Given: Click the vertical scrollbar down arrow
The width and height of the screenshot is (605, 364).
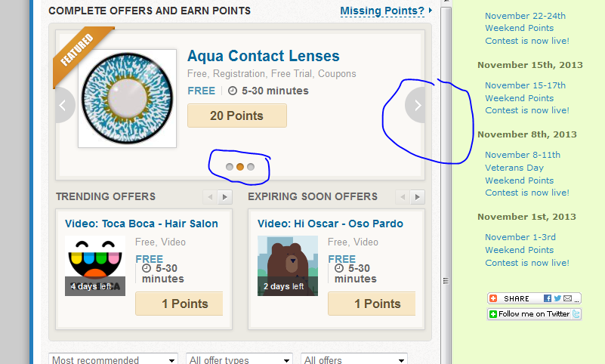Looking at the screenshot, I should point(446,358).
